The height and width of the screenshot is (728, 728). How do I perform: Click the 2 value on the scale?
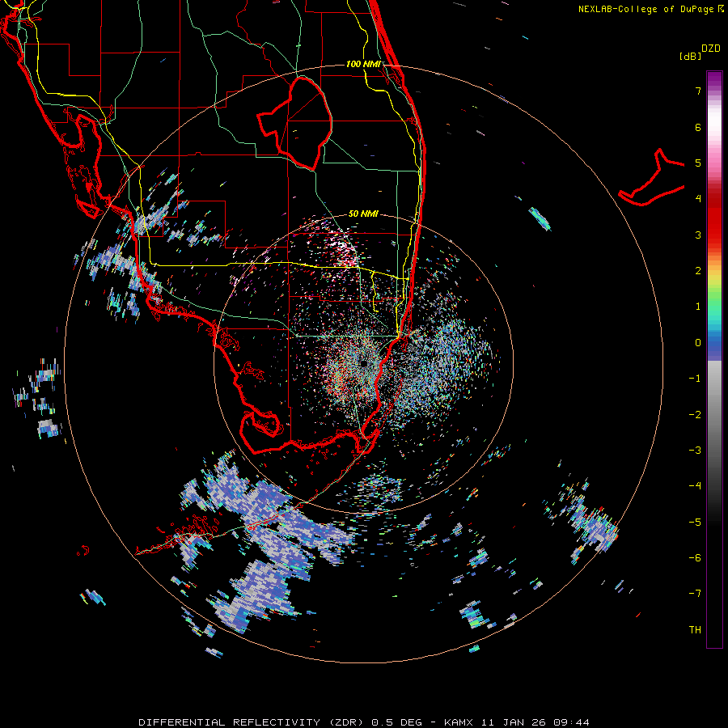click(698, 271)
